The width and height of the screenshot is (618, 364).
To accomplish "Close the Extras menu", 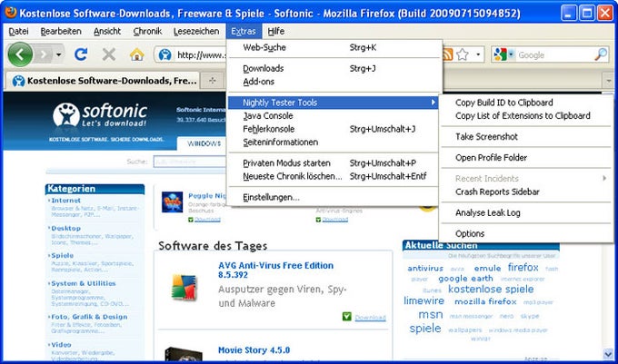I will (x=244, y=31).
